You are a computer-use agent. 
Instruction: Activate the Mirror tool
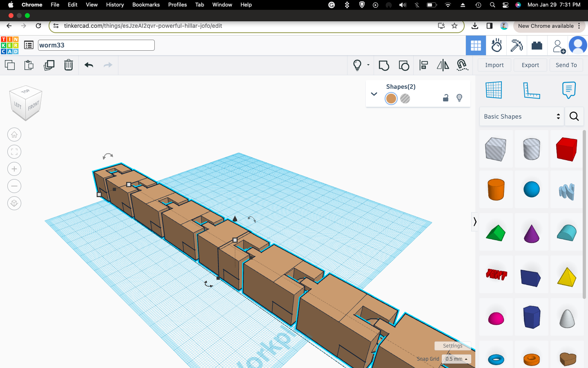point(443,65)
